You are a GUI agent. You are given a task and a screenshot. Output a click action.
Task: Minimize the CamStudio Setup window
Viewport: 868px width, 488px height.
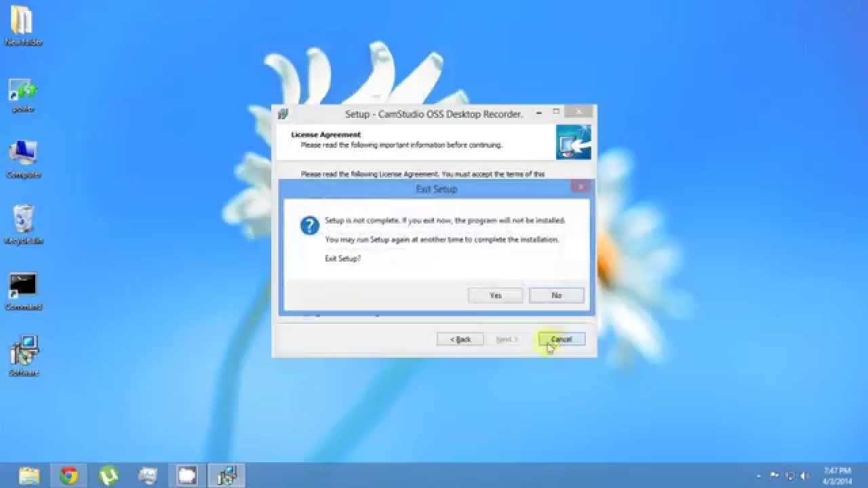point(540,113)
